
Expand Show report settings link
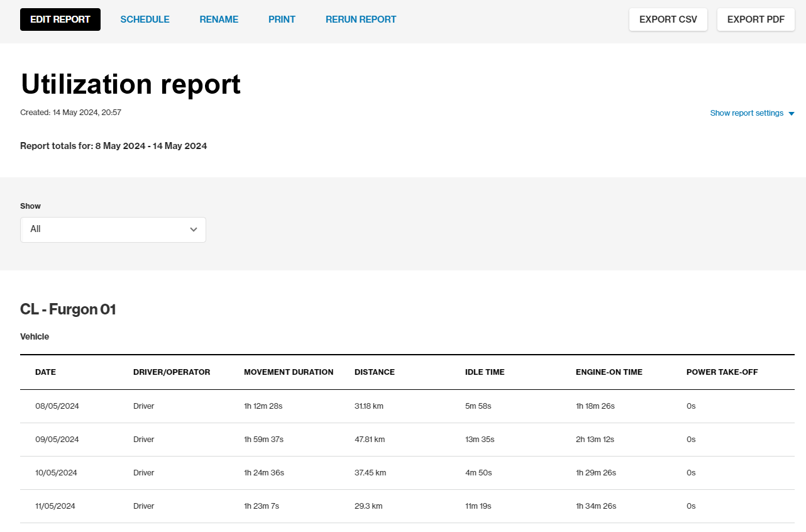pos(746,113)
